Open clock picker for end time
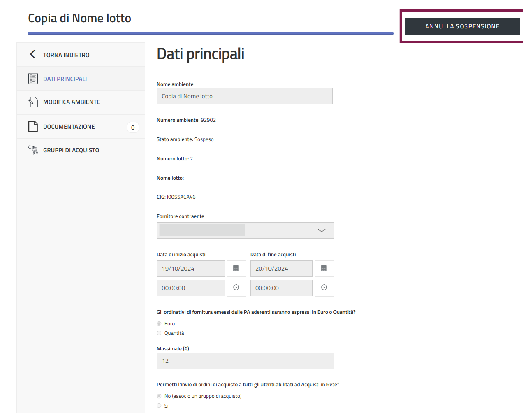This screenshot has height=420, width=523. click(324, 288)
